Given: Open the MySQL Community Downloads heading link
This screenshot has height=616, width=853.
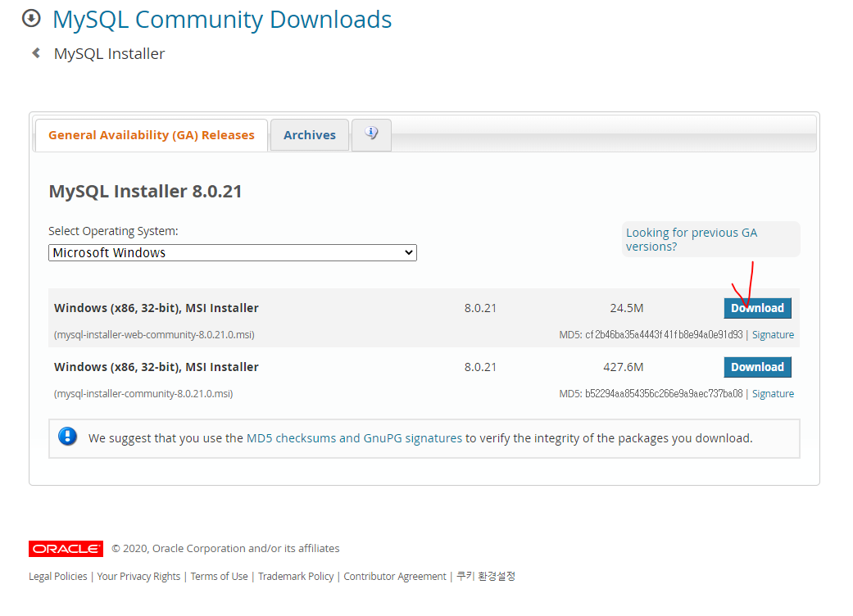Looking at the screenshot, I should pos(222,20).
